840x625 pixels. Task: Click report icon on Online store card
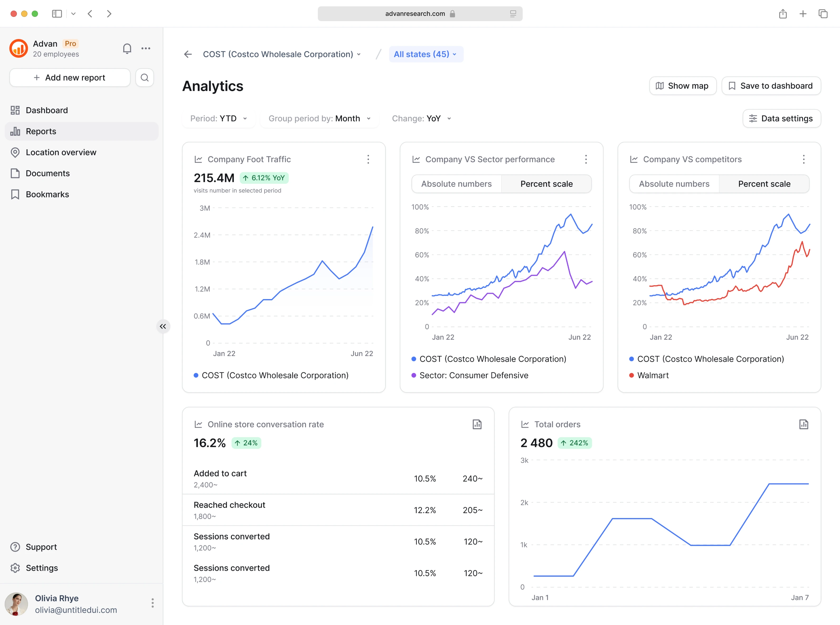point(477,424)
